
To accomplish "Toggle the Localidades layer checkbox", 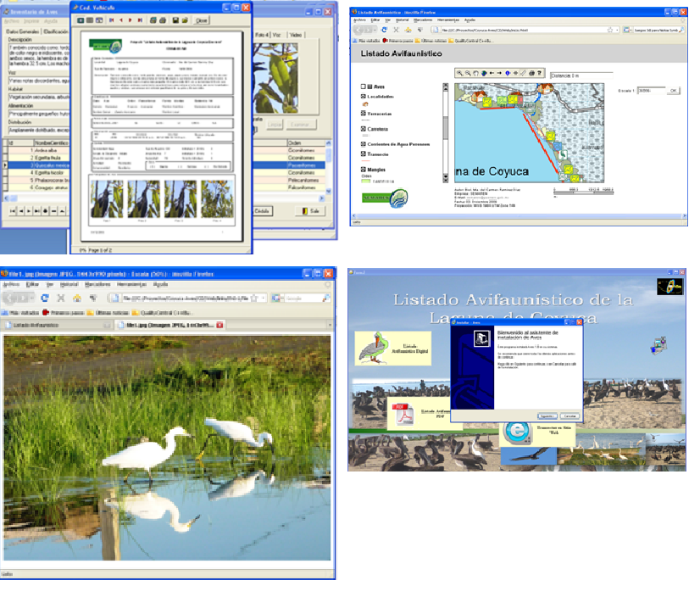I will pos(364,98).
